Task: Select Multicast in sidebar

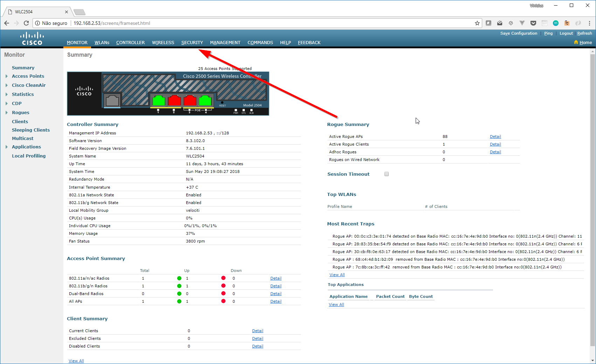Action: pos(23,138)
